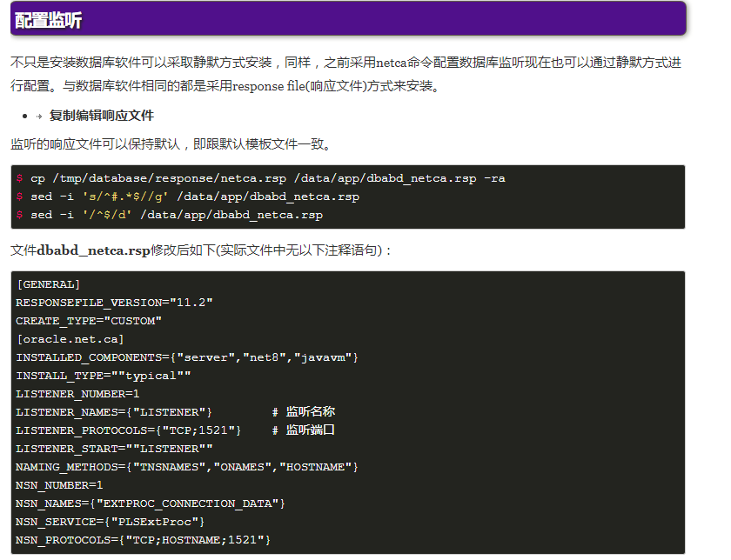Click the CREATE_TYPE="CUSTOM" line
This screenshot has height=560, width=731.
tap(89, 321)
